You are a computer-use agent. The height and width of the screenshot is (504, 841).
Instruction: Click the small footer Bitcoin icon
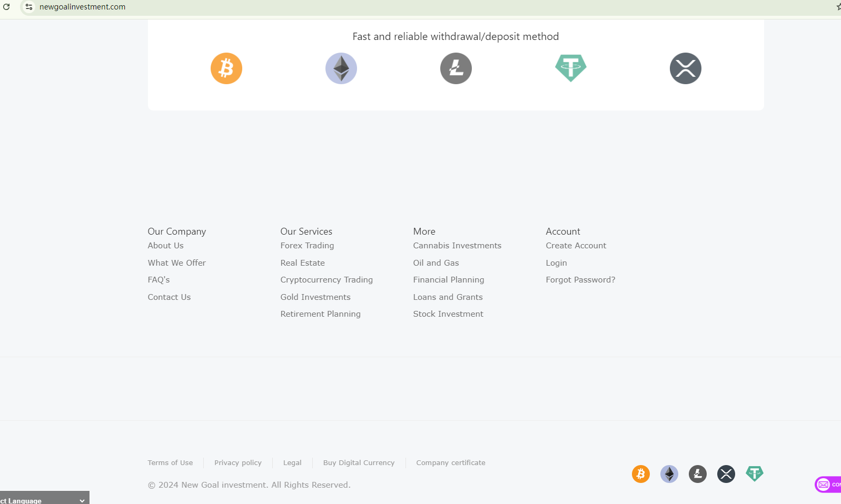click(x=641, y=474)
